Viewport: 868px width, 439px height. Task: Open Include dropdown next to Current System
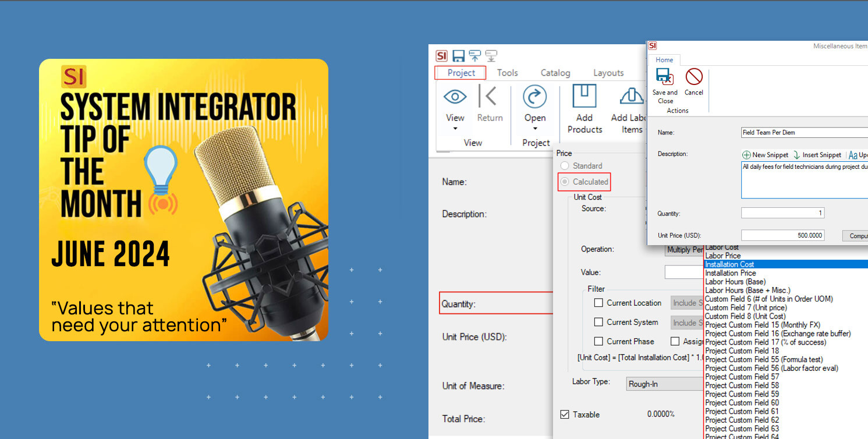pos(688,323)
